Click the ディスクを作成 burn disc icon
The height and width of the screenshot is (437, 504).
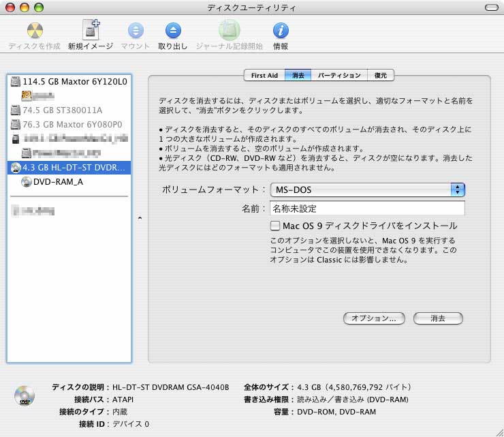click(35, 31)
